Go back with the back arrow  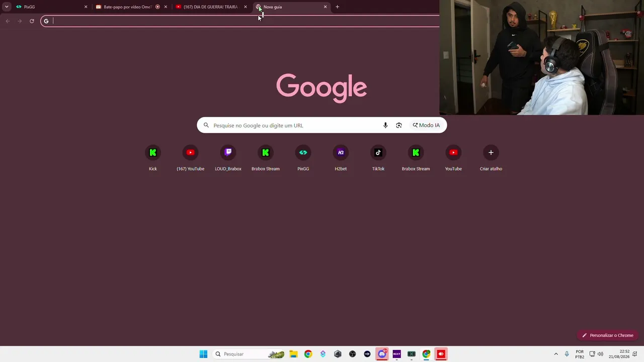[8, 21]
